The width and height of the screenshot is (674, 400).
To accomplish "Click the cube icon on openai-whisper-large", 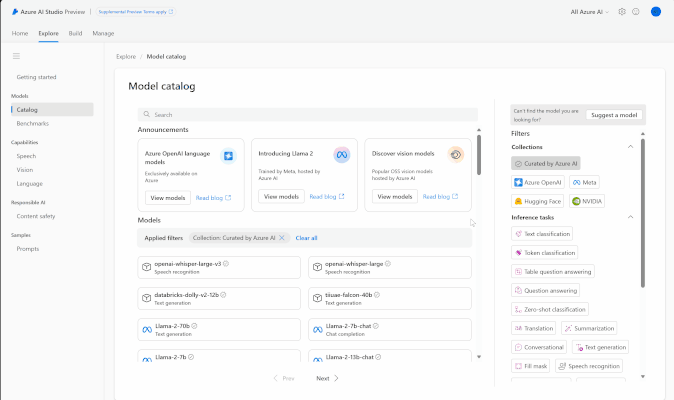I will 317,267.
